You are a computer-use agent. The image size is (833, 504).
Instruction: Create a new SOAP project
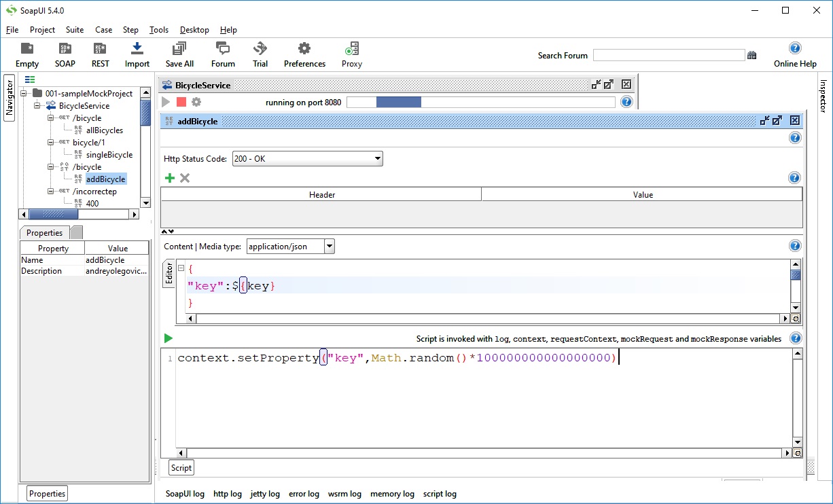[x=65, y=55]
